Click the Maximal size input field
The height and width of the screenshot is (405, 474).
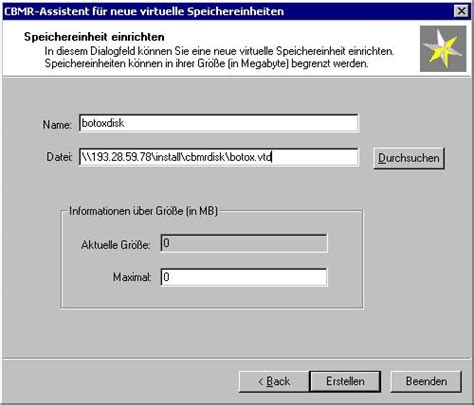(244, 277)
